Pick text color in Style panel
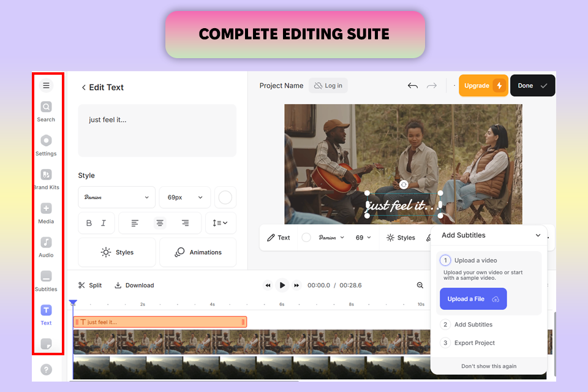588x392 pixels. pyautogui.click(x=225, y=197)
